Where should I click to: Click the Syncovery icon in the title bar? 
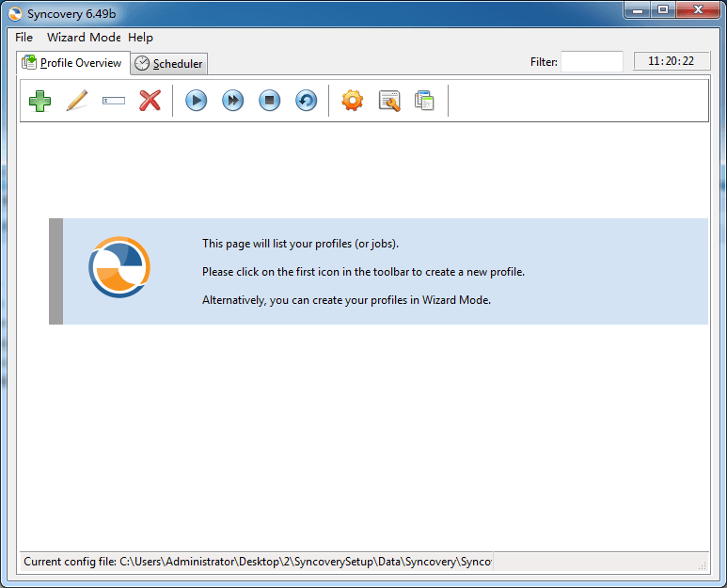tap(15, 14)
